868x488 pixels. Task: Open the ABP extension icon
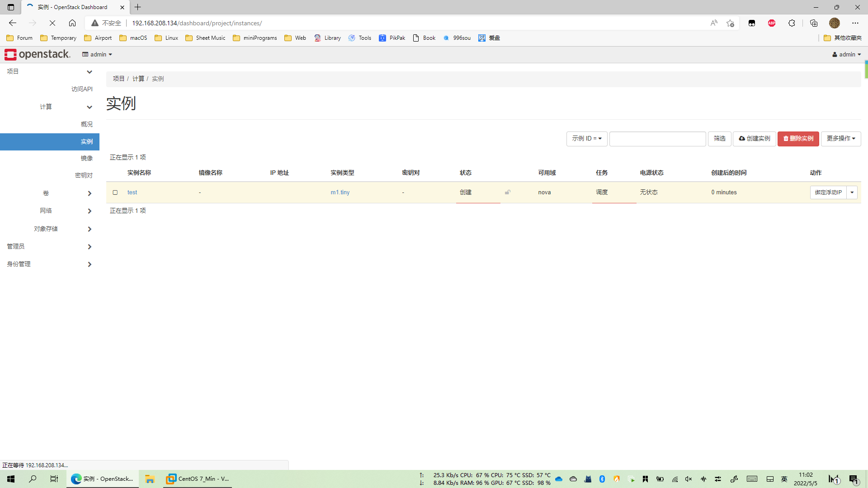(x=772, y=23)
